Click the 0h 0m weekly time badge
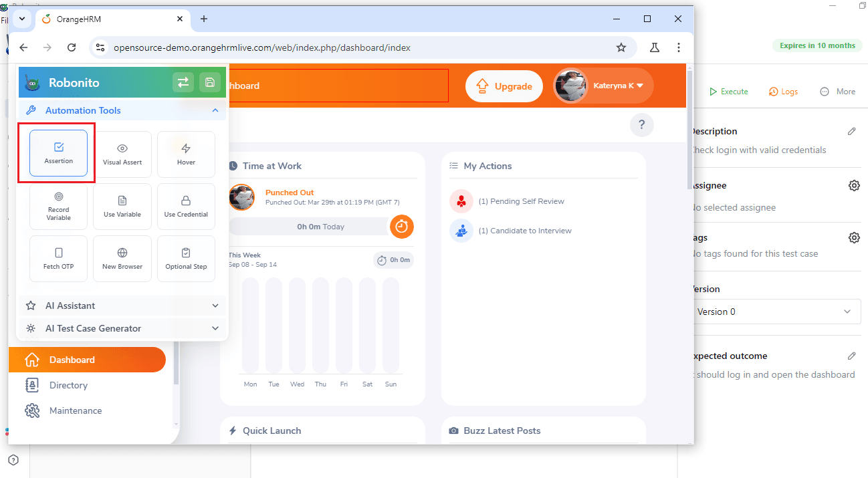The image size is (868, 478). (393, 260)
